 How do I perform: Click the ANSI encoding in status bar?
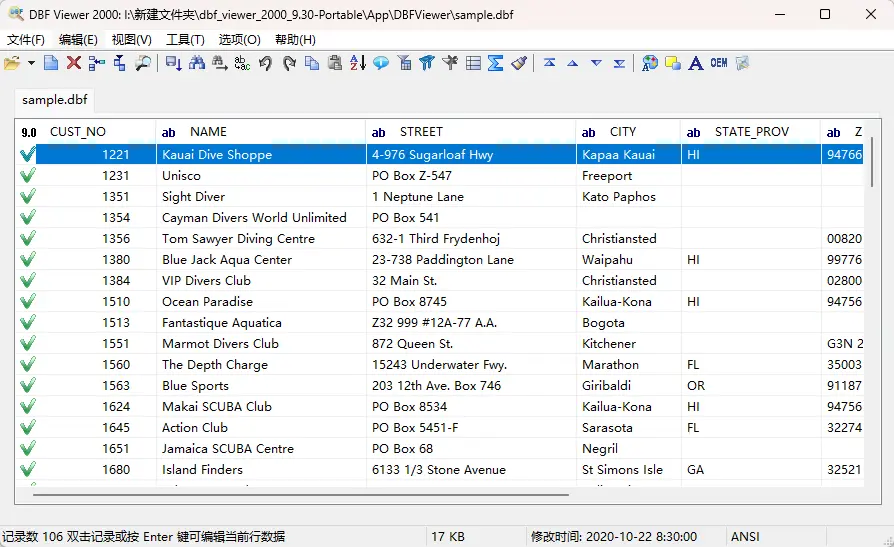745,537
